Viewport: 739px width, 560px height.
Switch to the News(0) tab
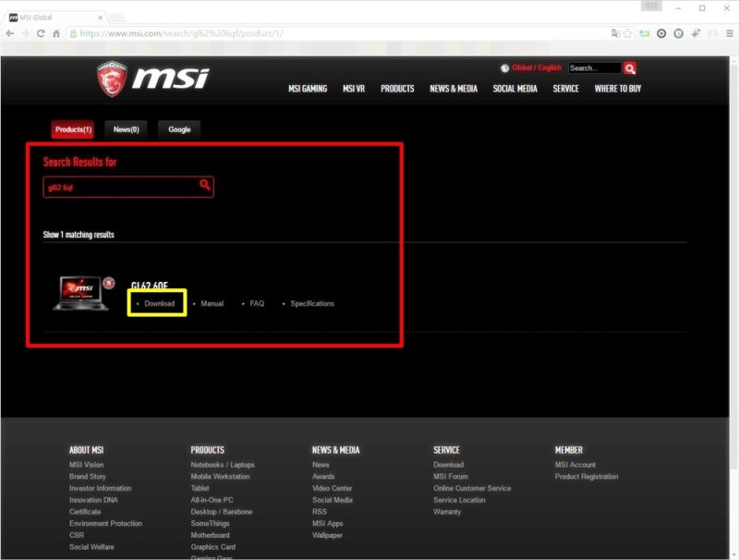[127, 129]
